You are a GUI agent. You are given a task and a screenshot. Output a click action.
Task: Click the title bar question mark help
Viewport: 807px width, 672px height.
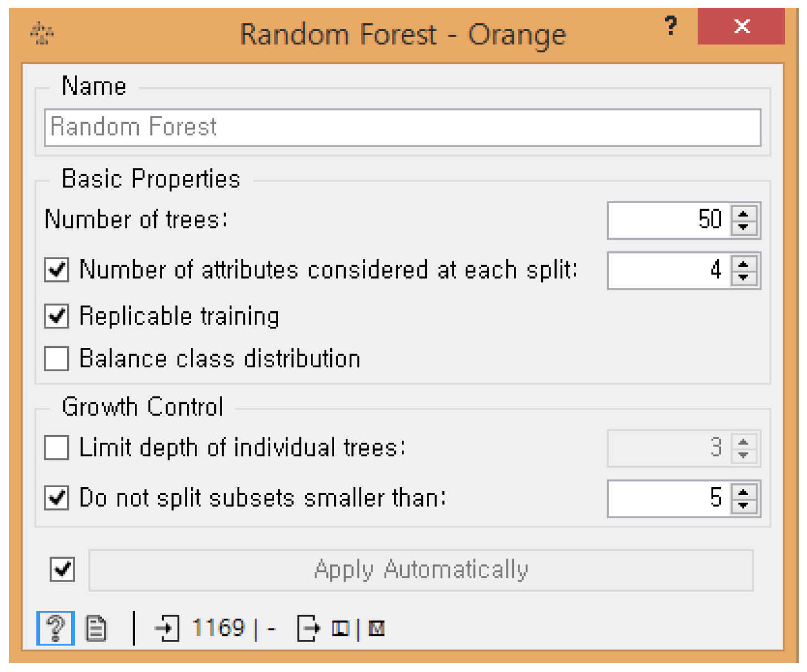pos(670,26)
